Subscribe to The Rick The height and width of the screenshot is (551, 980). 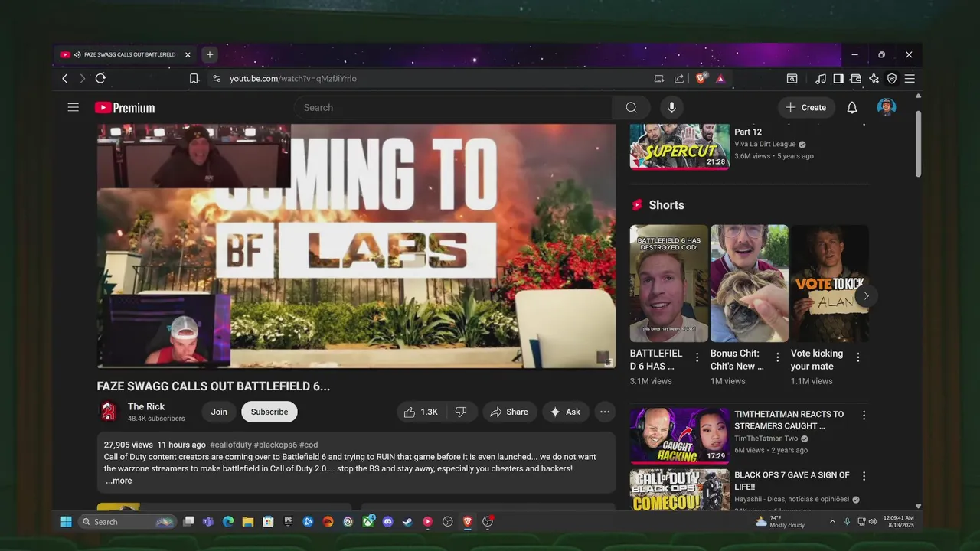tap(269, 412)
